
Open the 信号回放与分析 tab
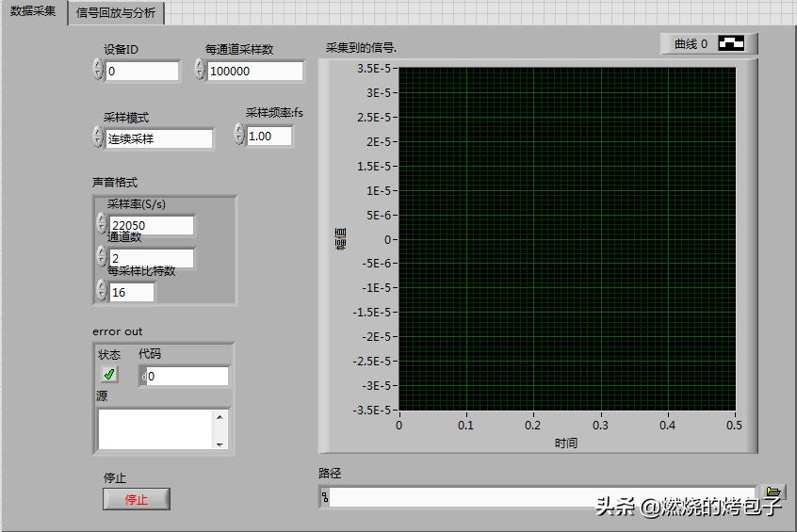115,12
